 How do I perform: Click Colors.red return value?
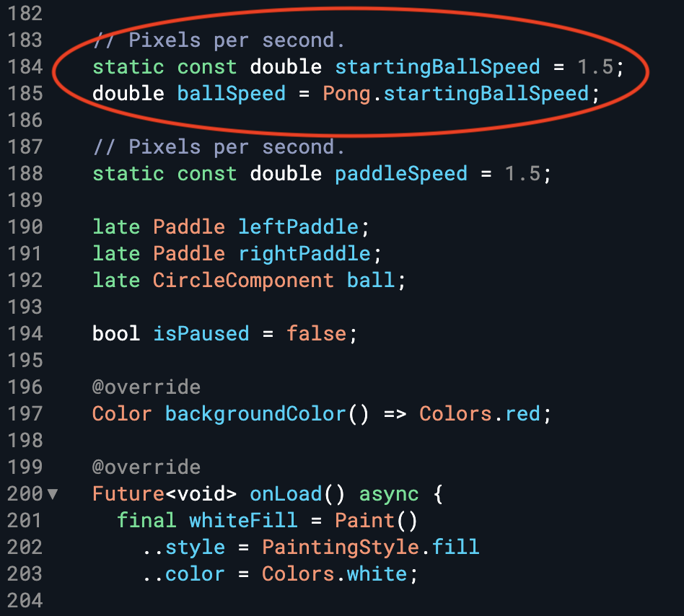479,414
